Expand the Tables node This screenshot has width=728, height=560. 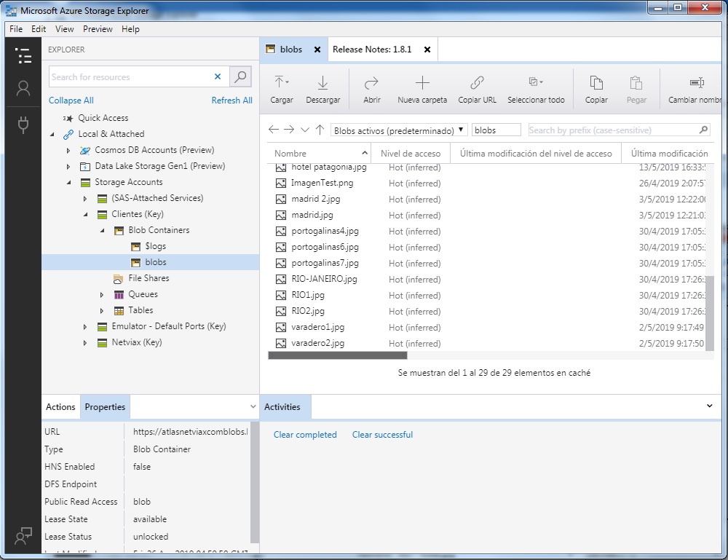[102, 310]
